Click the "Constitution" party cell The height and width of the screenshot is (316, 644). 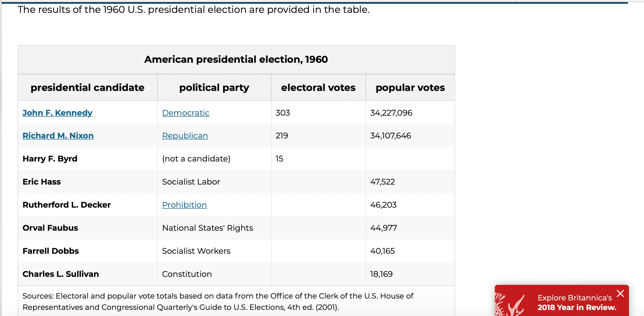[187, 274]
